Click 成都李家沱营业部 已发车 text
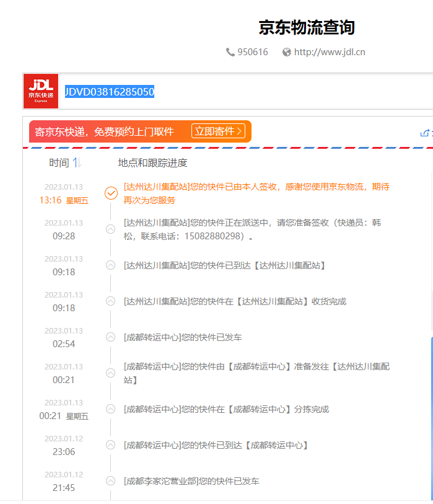This screenshot has height=504, width=433. point(191,482)
